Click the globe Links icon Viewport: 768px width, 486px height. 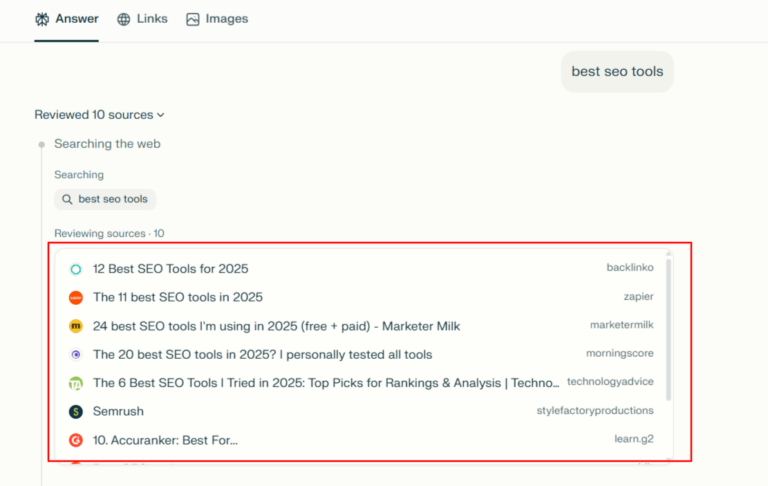(123, 19)
